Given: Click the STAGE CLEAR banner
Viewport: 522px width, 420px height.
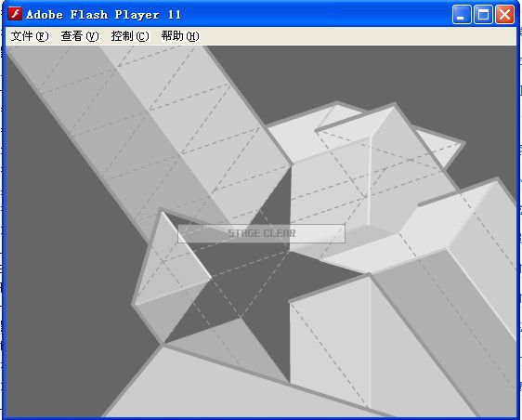Looking at the screenshot, I should point(261,233).
